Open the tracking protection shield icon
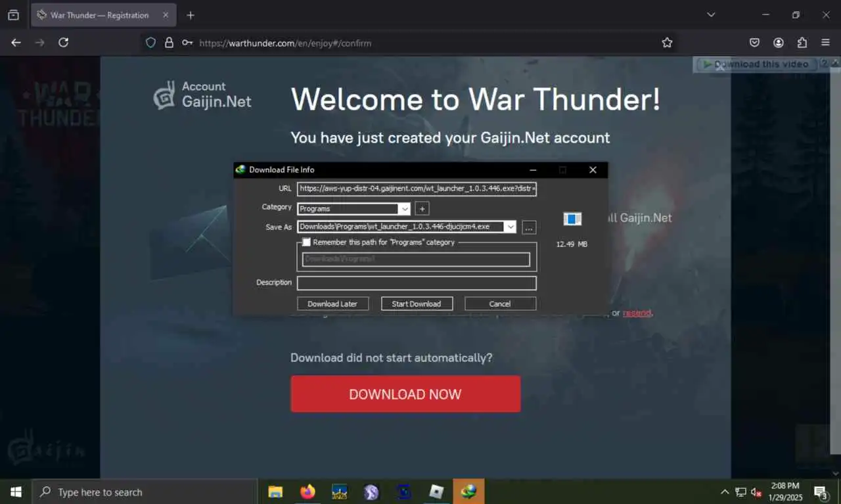 [x=150, y=43]
